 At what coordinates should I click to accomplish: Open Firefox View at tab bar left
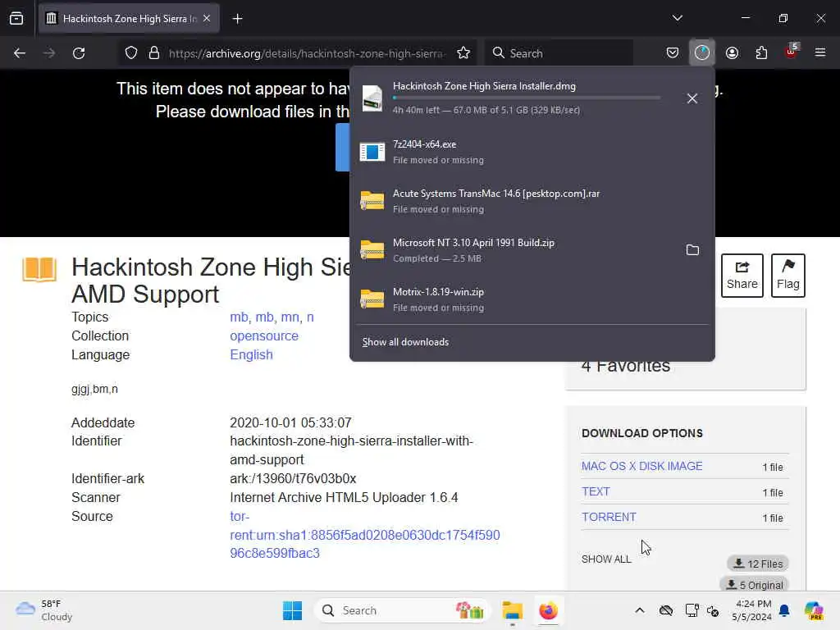(x=16, y=19)
